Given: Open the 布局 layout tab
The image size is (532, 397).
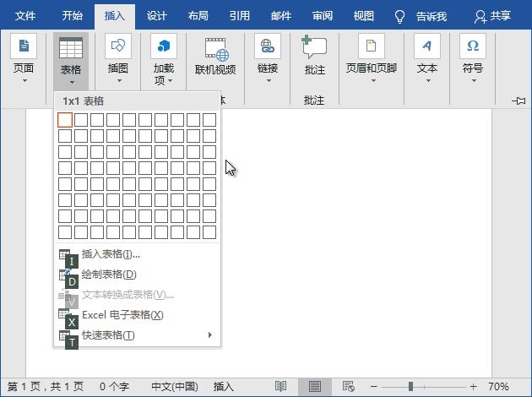Looking at the screenshot, I should coord(198,16).
